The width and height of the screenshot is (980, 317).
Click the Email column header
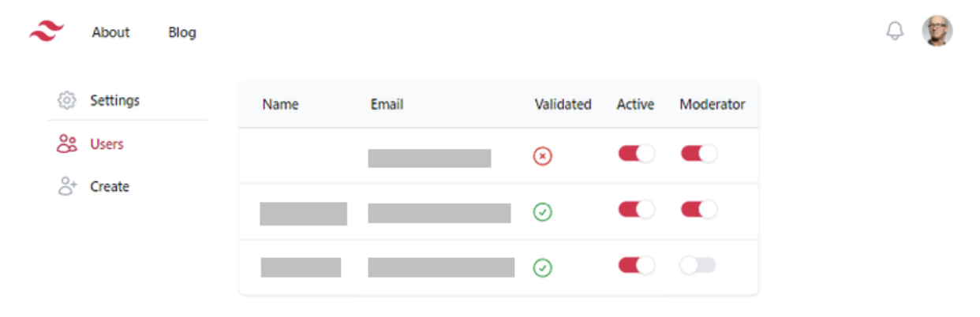pos(387,104)
